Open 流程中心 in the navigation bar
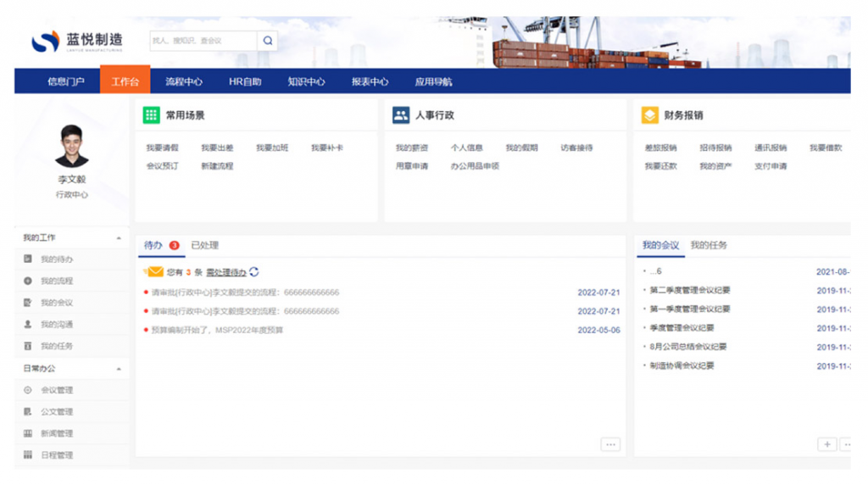The image size is (868, 485). [184, 81]
